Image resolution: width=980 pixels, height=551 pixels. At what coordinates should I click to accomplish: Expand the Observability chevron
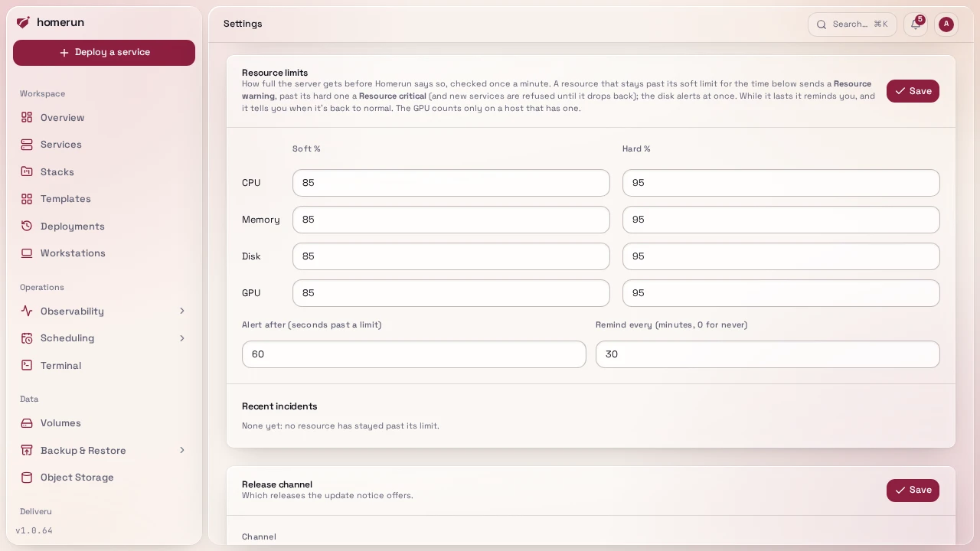click(x=182, y=311)
